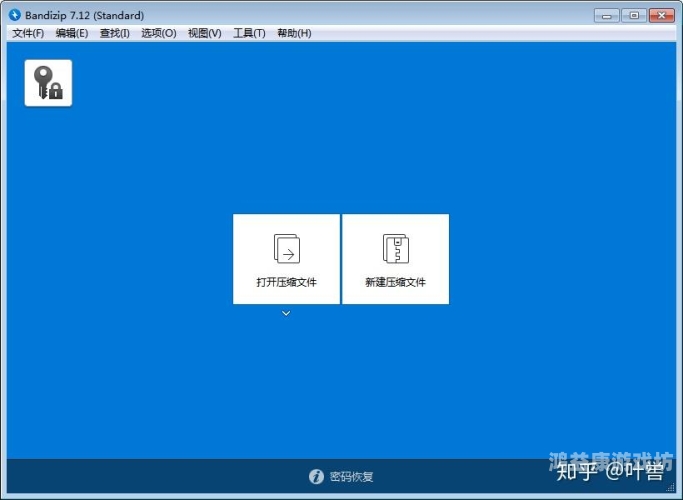Open the 视图(V) menu
This screenshot has height=500, width=683.
click(x=204, y=33)
